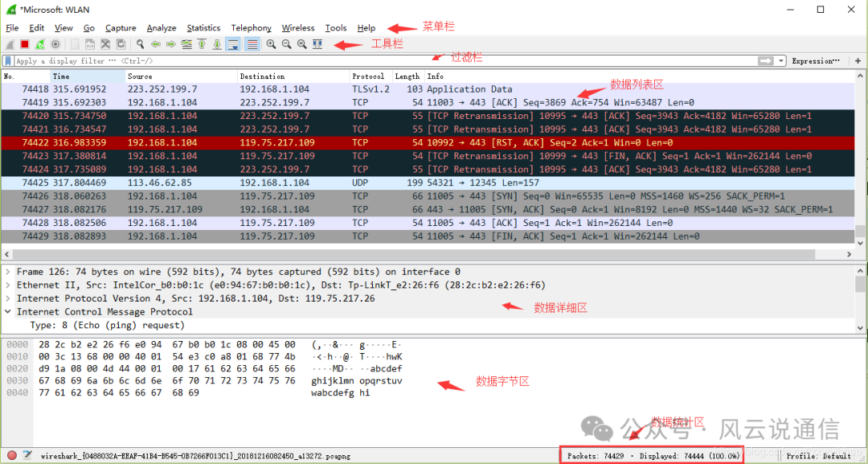Open the View menu
This screenshot has width=868, height=464.
[63, 27]
